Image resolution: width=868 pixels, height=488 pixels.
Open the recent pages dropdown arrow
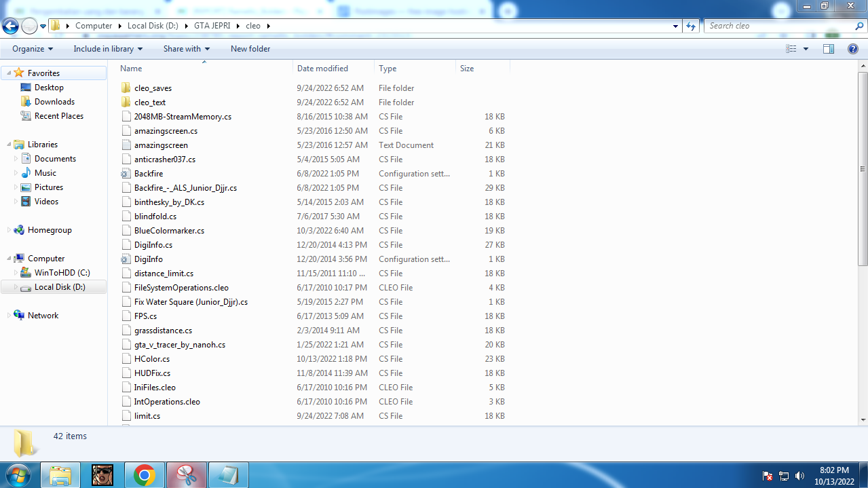(x=43, y=26)
